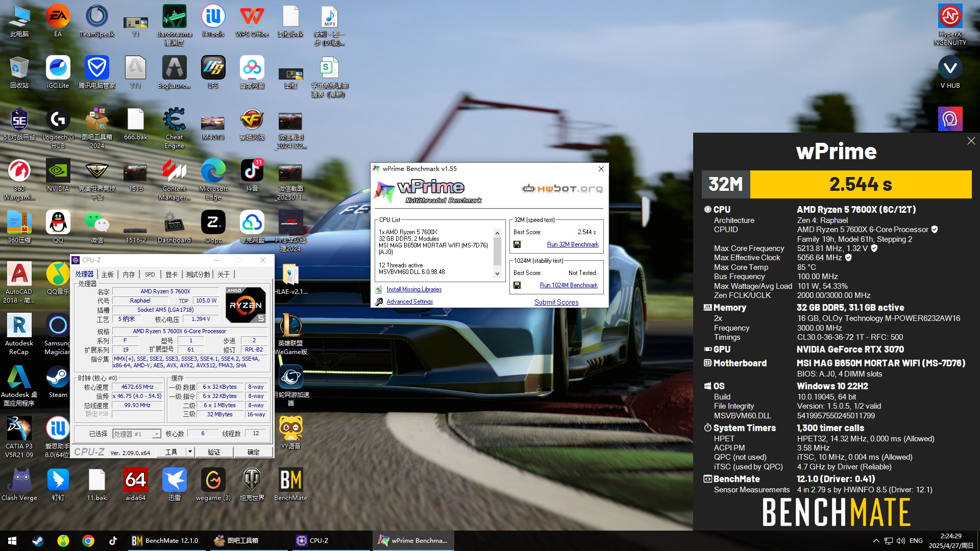The width and height of the screenshot is (980, 551).
Task: Open the 显卡 tab in CPU-Z
Action: [171, 274]
